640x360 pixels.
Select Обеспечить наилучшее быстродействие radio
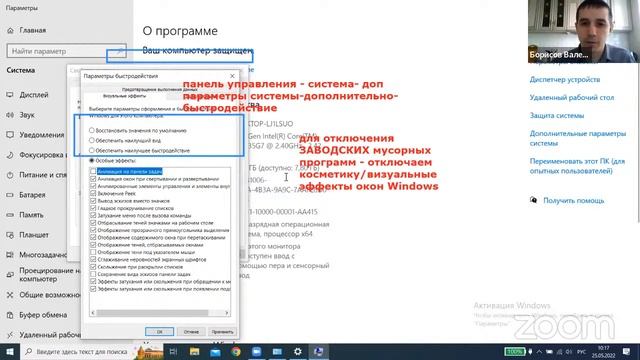(91, 150)
